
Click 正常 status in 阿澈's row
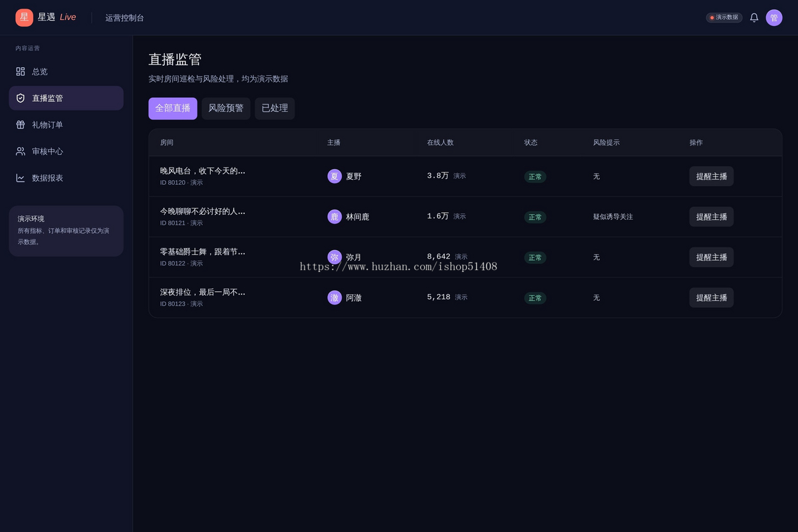(x=535, y=298)
